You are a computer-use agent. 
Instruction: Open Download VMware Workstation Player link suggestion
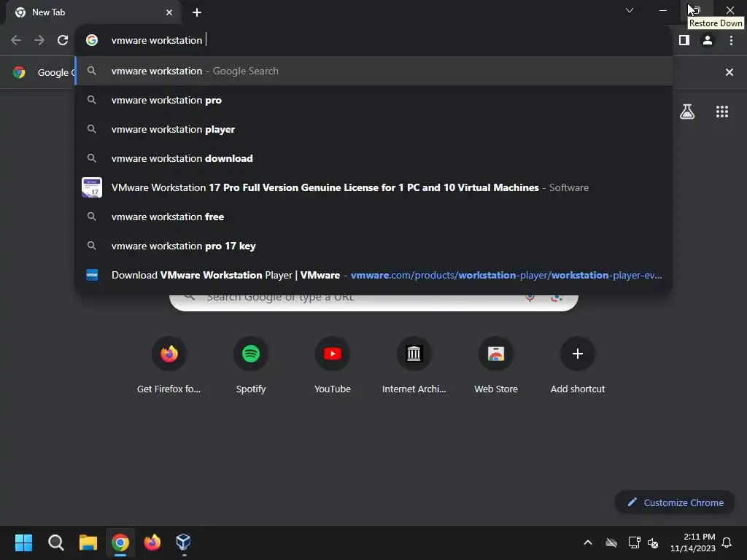(374, 275)
